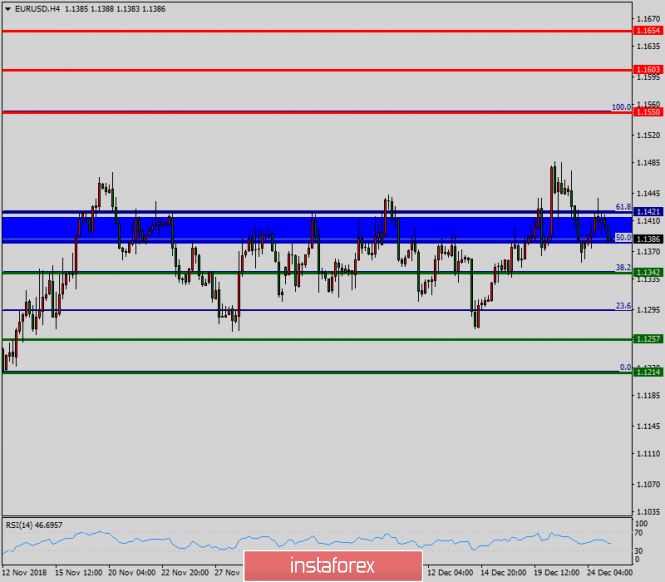
Task: Click the Fibonacci 61.8 level label
Action: click(x=623, y=206)
